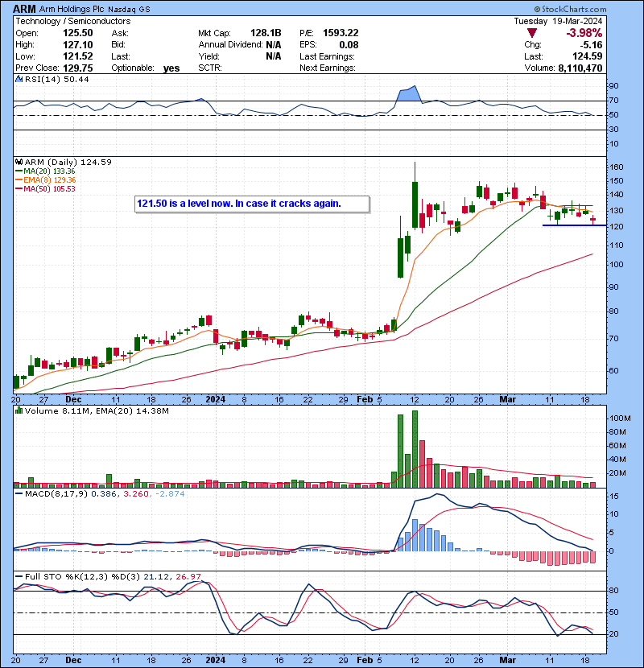Image resolution: width=644 pixels, height=668 pixels.
Task: Click the date Tuesday 19-Mar-2024
Action: (558, 21)
